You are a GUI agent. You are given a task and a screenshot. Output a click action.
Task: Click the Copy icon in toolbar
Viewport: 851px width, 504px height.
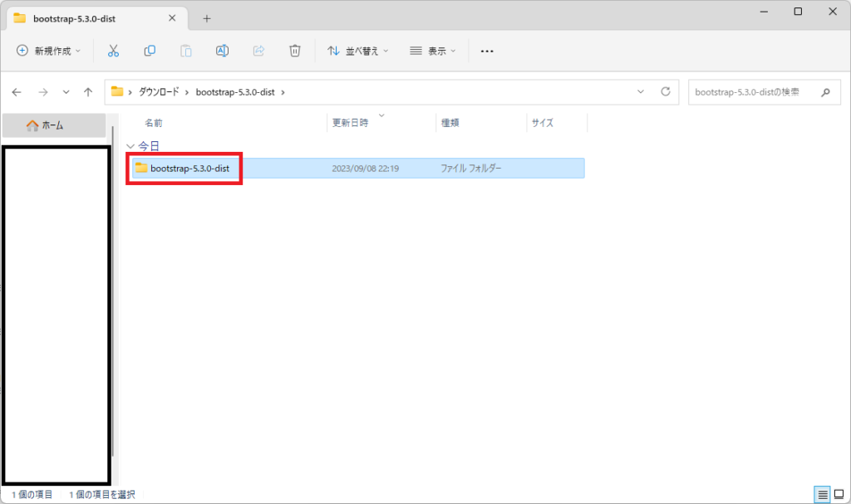coord(150,51)
